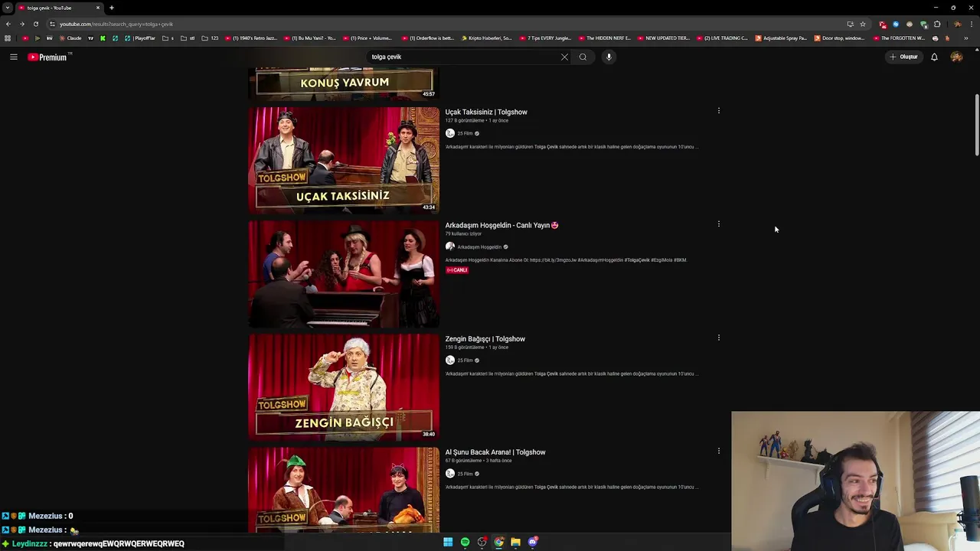This screenshot has height=551, width=980.
Task: Open the Adjustable Spray bookmark
Action: [782, 38]
